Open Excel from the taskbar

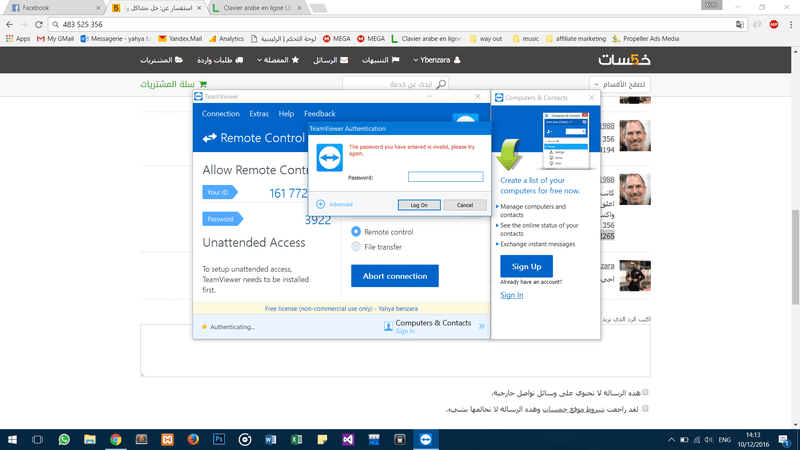(x=296, y=439)
